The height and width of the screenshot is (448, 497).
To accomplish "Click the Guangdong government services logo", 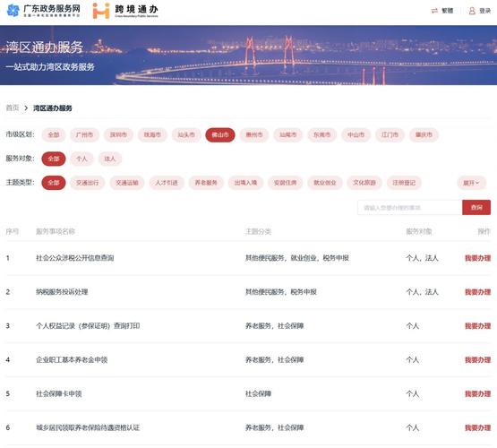I will (x=43, y=11).
